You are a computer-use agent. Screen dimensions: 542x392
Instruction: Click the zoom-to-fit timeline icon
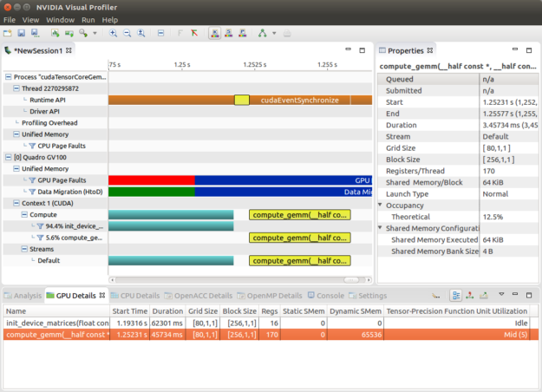(141, 33)
